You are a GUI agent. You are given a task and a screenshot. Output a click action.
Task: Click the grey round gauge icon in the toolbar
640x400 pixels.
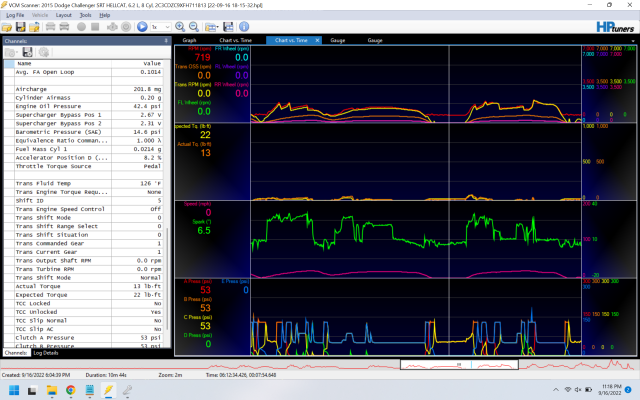[x=126, y=27]
